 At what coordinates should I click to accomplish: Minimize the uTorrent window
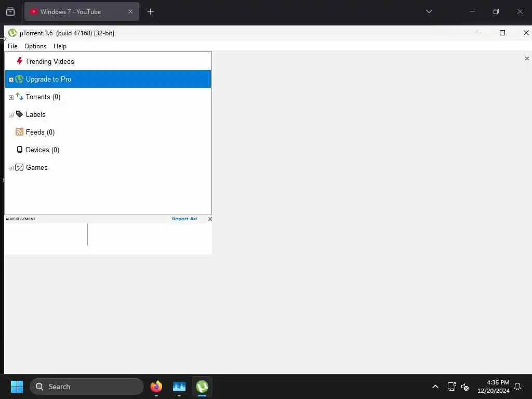479,33
